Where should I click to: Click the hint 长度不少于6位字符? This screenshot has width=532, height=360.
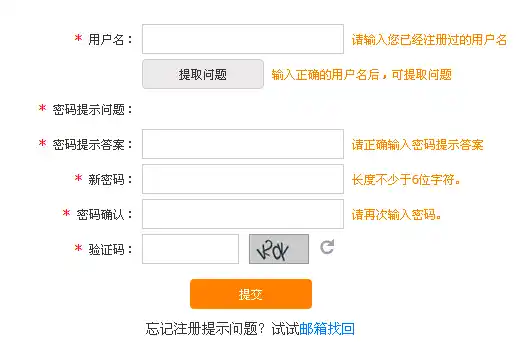(x=406, y=179)
